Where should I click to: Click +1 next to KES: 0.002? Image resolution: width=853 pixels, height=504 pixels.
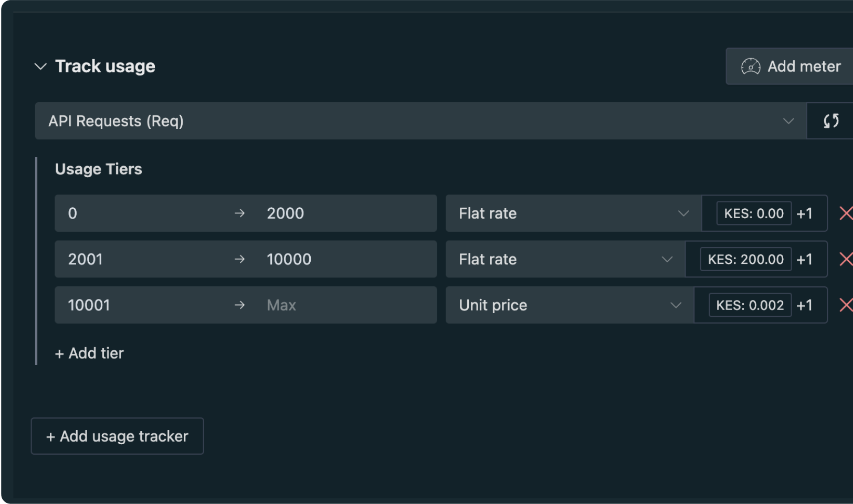804,305
